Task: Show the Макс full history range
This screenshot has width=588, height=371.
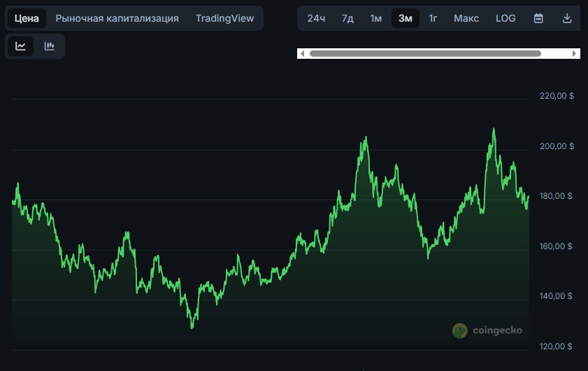Action: [466, 18]
